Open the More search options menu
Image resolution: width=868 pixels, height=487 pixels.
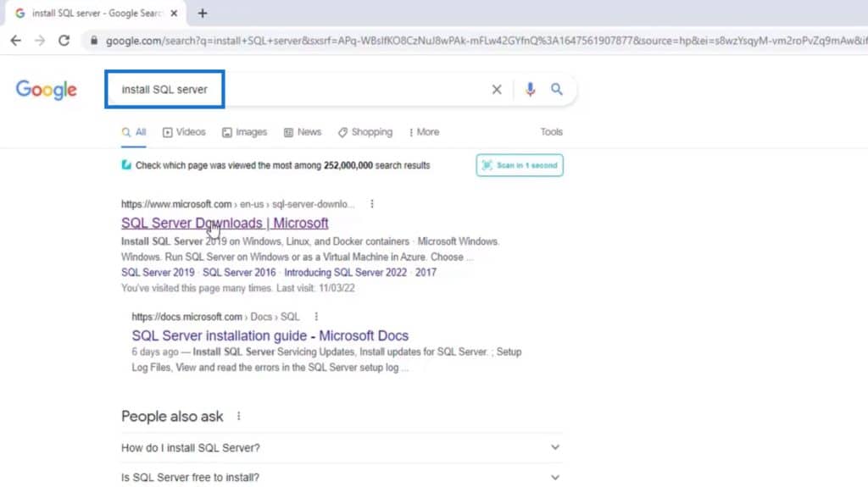(424, 132)
